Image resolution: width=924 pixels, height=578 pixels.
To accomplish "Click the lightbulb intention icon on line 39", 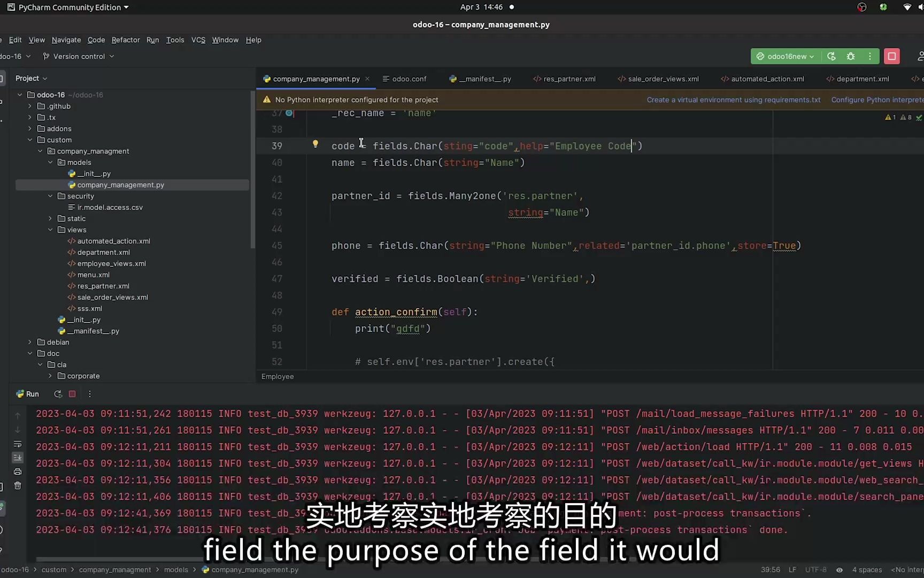I will [315, 144].
